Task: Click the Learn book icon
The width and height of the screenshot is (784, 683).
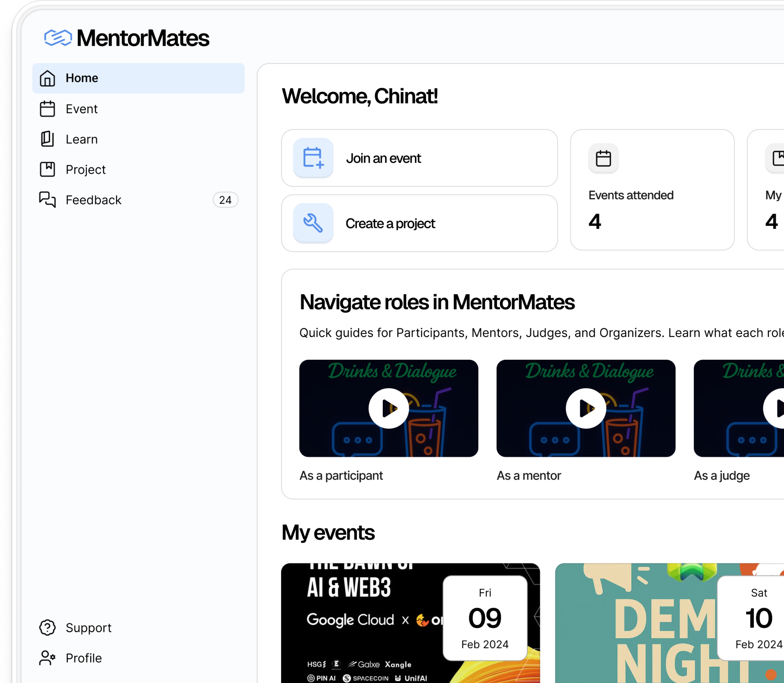Action: [48, 139]
